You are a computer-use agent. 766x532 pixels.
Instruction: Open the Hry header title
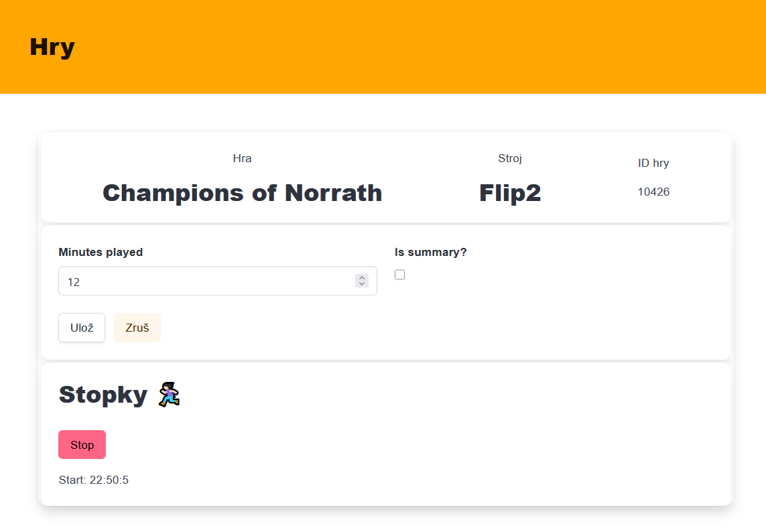pyautogui.click(x=52, y=47)
